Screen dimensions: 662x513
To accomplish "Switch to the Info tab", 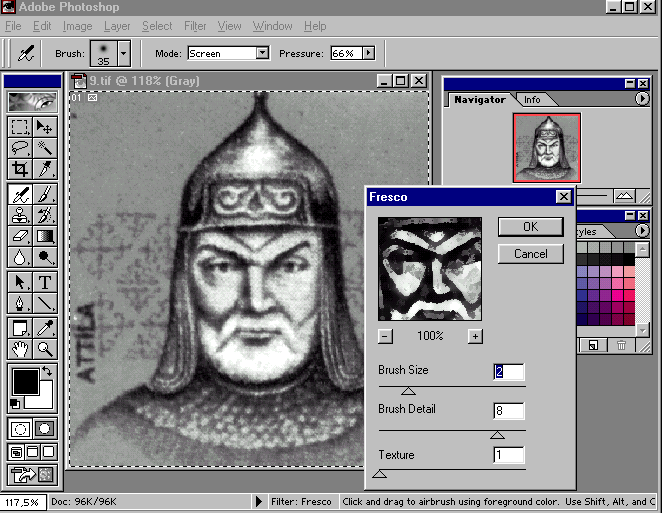I will click(532, 100).
